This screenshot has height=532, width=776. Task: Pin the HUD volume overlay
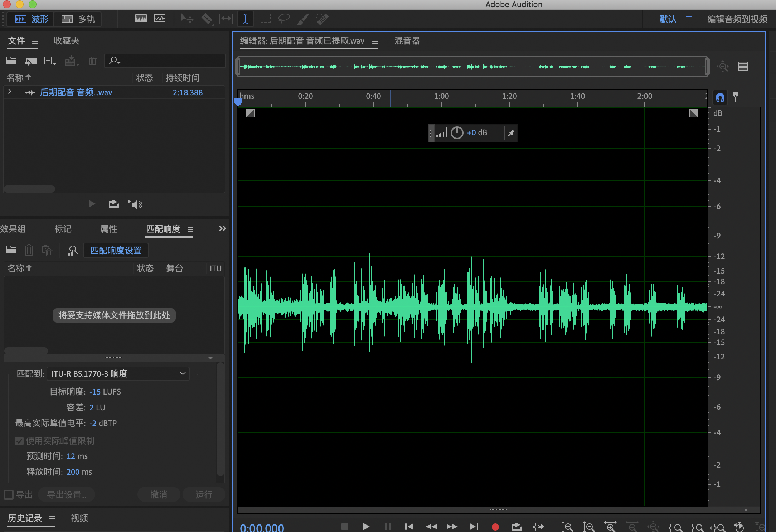[x=511, y=133]
